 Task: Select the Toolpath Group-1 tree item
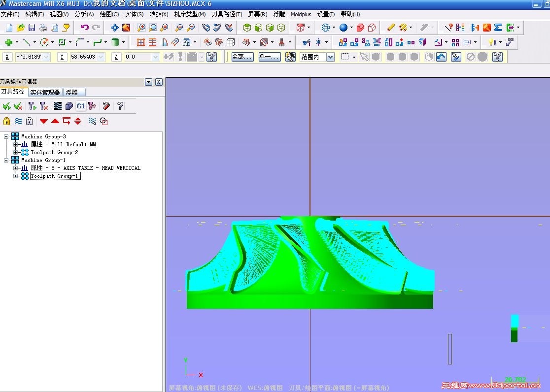click(55, 176)
